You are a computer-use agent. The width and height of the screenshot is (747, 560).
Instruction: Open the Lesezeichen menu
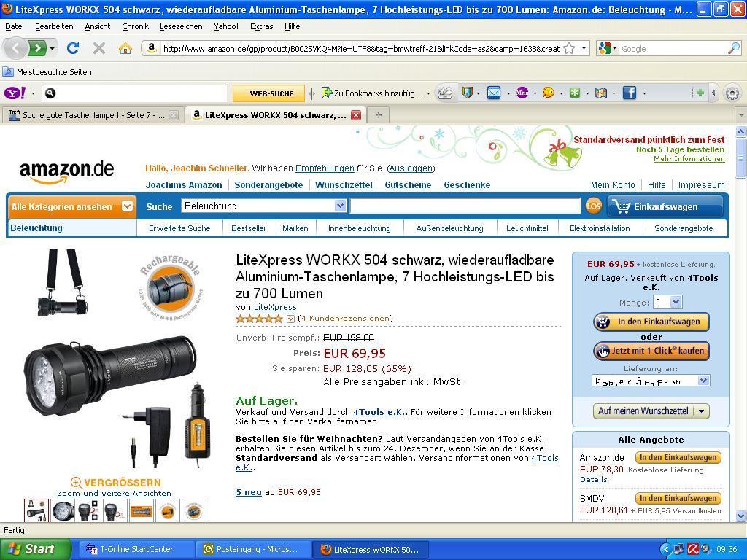pyautogui.click(x=181, y=26)
